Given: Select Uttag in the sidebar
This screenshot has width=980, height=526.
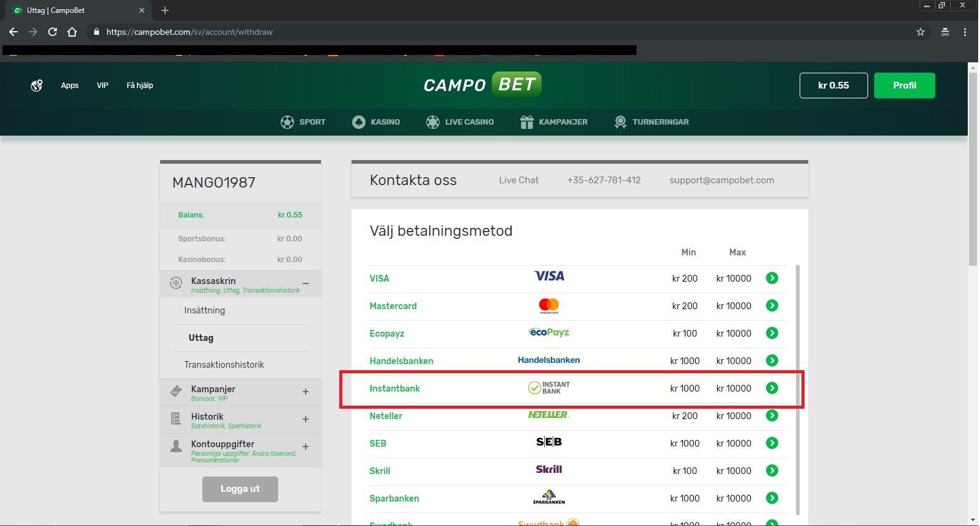Looking at the screenshot, I should pyautogui.click(x=201, y=338).
